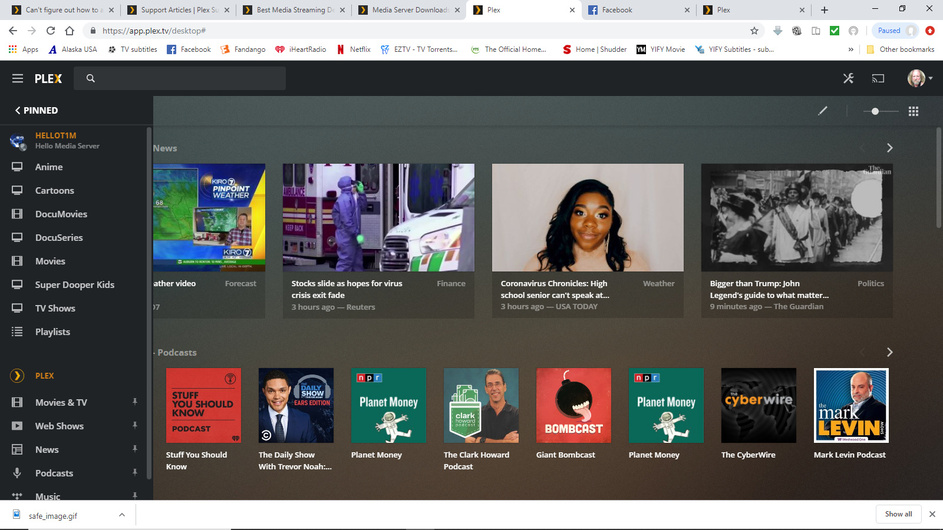Screen dimensions: 943x530
Task: Reload the page
Action: point(51,31)
